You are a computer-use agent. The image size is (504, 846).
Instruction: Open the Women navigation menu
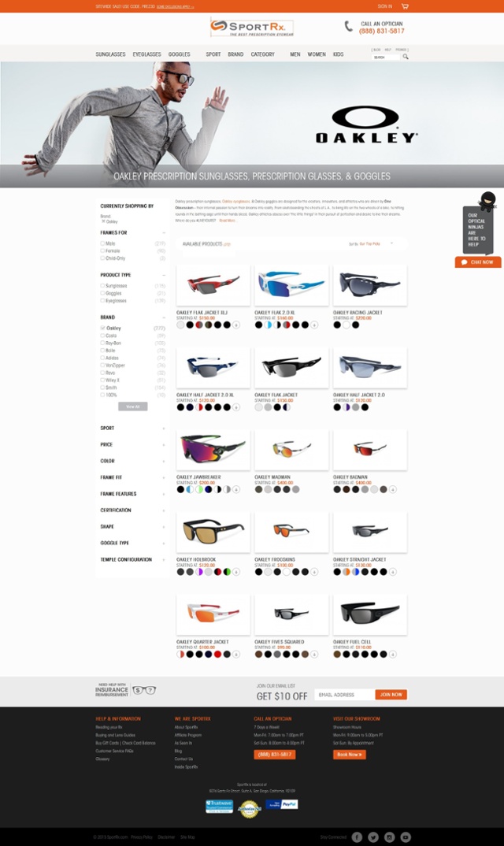tap(317, 54)
